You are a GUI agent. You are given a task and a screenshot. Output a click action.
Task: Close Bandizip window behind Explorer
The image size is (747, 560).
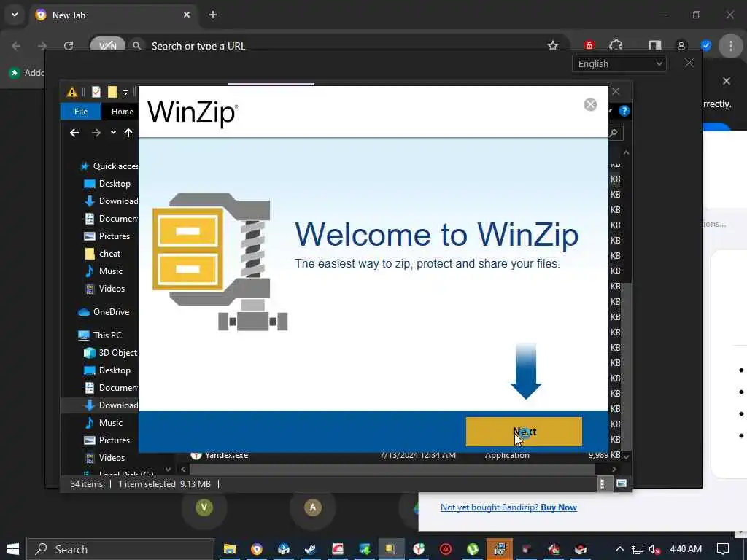(689, 63)
